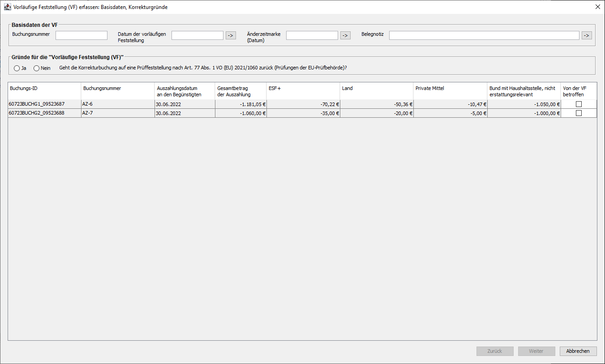The height and width of the screenshot is (364, 605).
Task: Click the Gesamtbetrag der Auszahlung column header
Action: click(241, 91)
